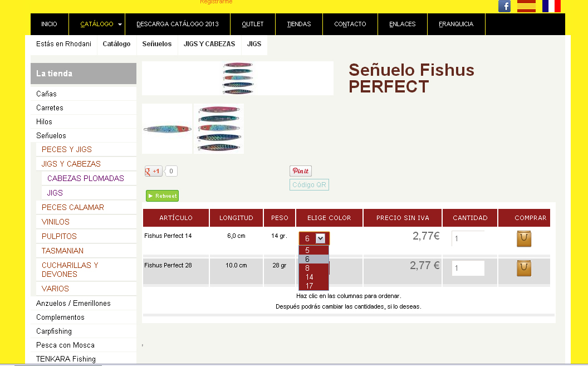Viewport: 588px width, 366px height.
Task: Open TENKARA Fishing category
Action: pyautogui.click(x=84, y=359)
